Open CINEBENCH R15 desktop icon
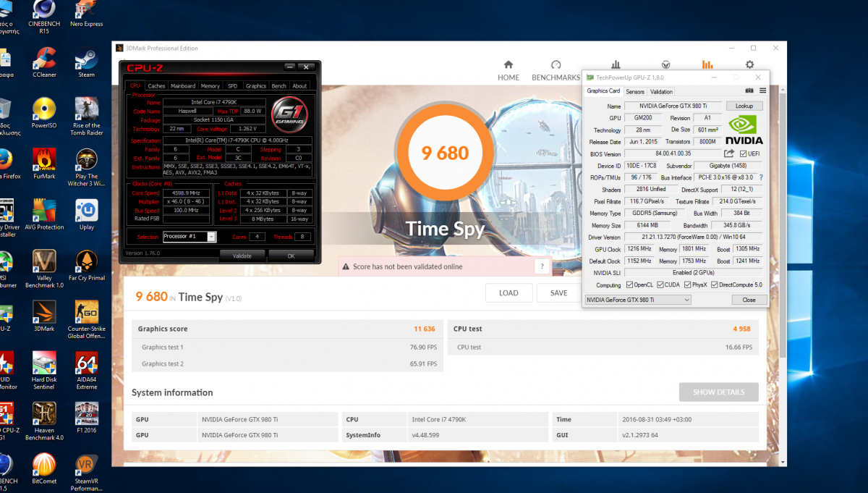Viewport: 868px width, 493px height. pos(43,17)
